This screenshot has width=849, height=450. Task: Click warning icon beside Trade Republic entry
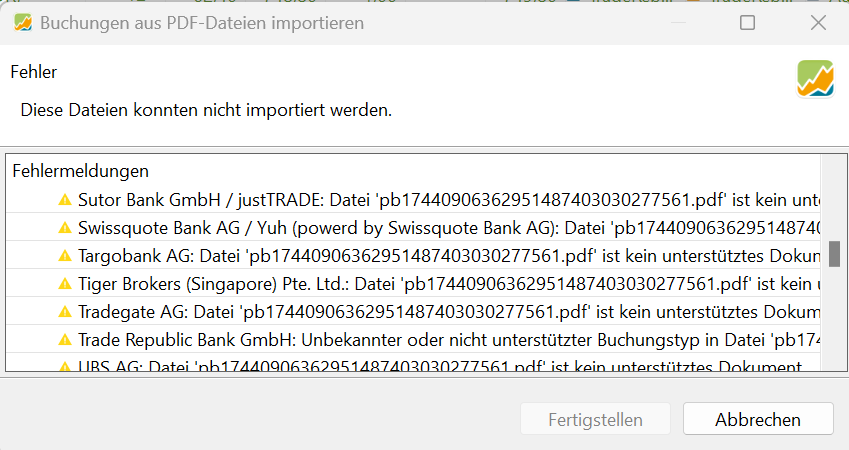[x=65, y=340]
